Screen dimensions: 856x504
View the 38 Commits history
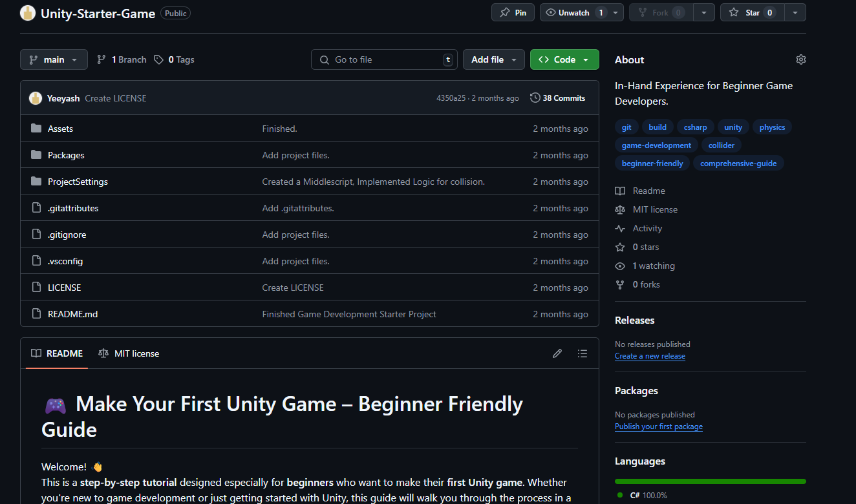point(557,98)
